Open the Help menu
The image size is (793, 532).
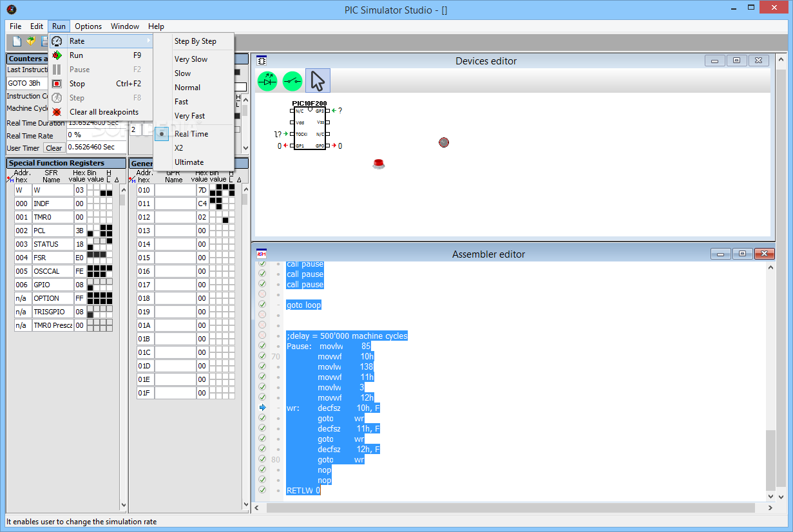click(x=156, y=26)
